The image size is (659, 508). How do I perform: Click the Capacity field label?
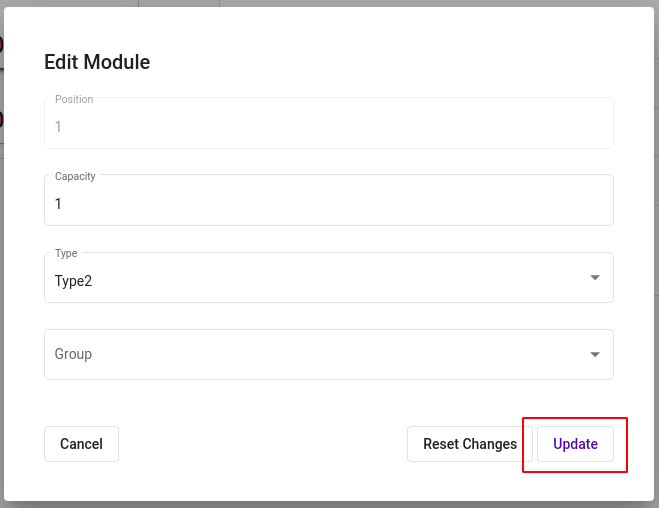pos(75,176)
